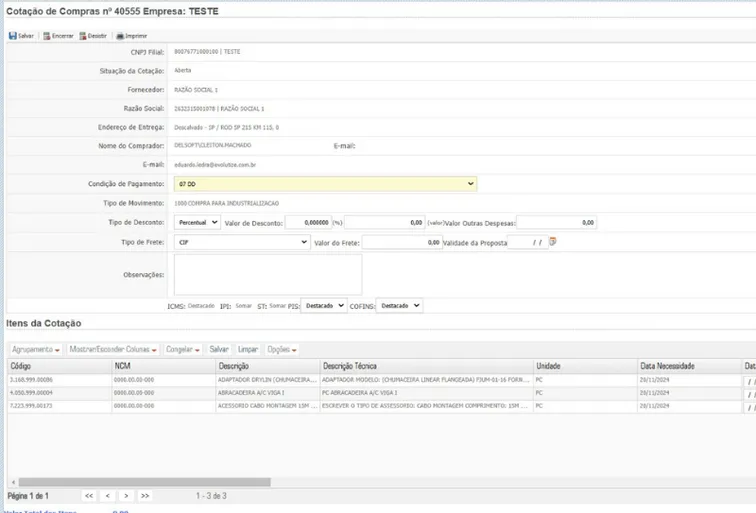This screenshot has width=756, height=513.
Task: Sort by the Unidade column header
Action: coord(585,366)
